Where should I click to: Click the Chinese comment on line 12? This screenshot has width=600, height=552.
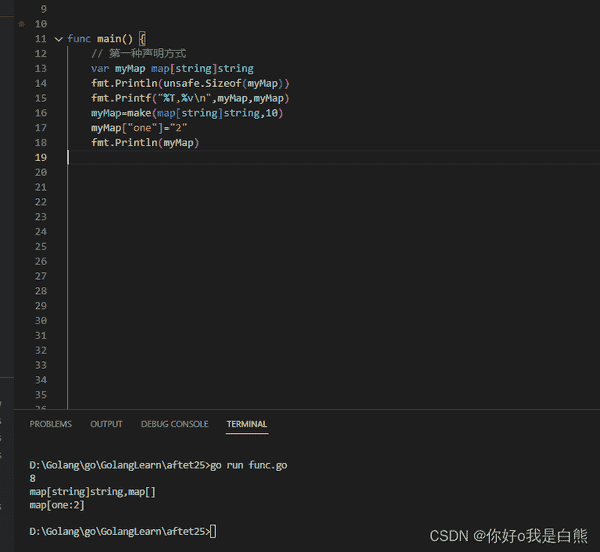pos(138,53)
